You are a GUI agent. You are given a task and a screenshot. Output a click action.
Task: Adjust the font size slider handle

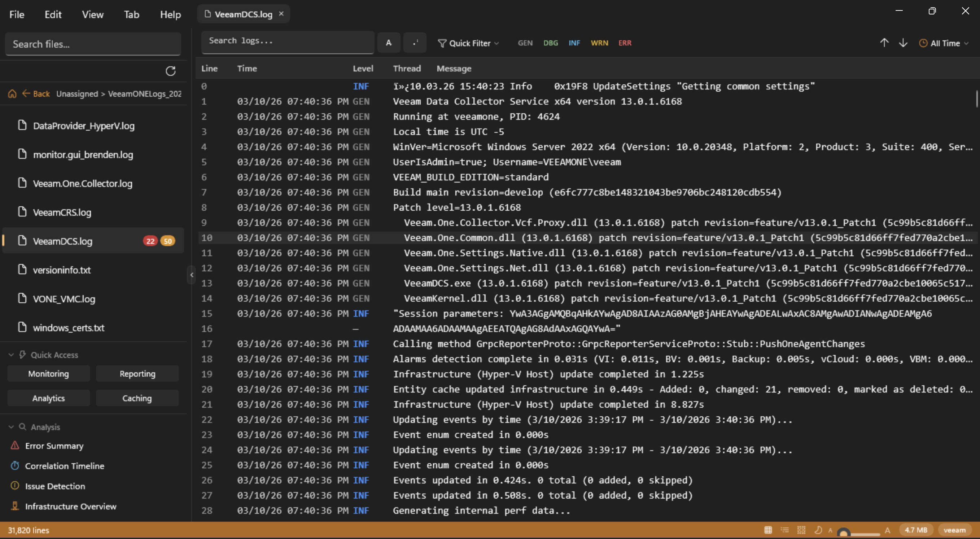[843, 532]
